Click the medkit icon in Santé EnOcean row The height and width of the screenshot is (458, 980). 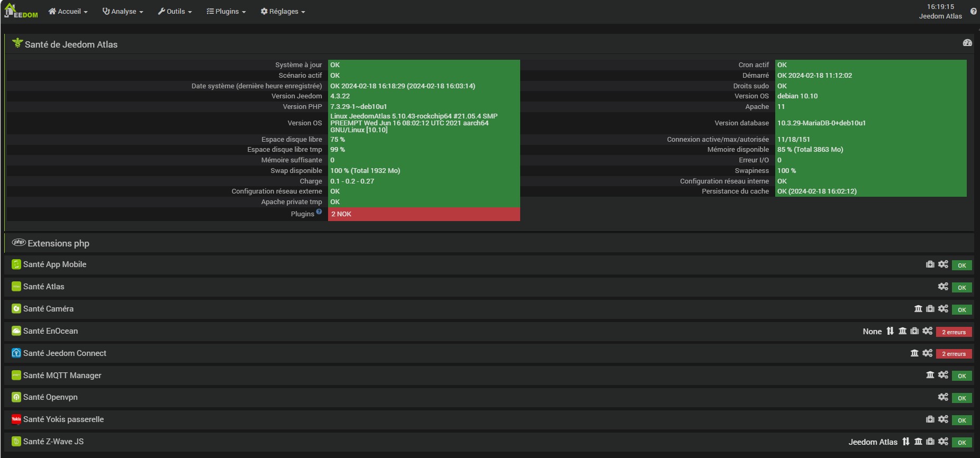pyautogui.click(x=914, y=331)
